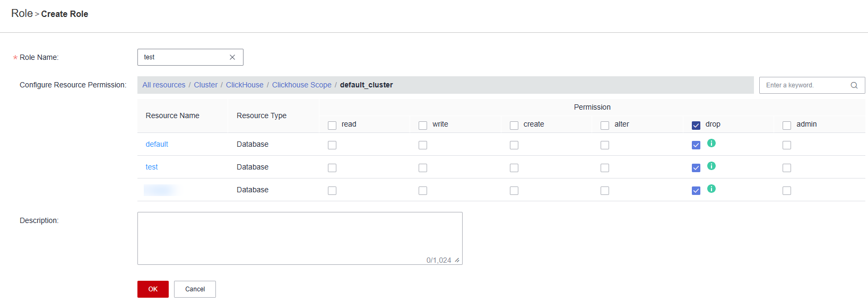The height and width of the screenshot is (303, 868).
Task: Open ClickHouse breadcrumb link
Action: click(x=245, y=85)
